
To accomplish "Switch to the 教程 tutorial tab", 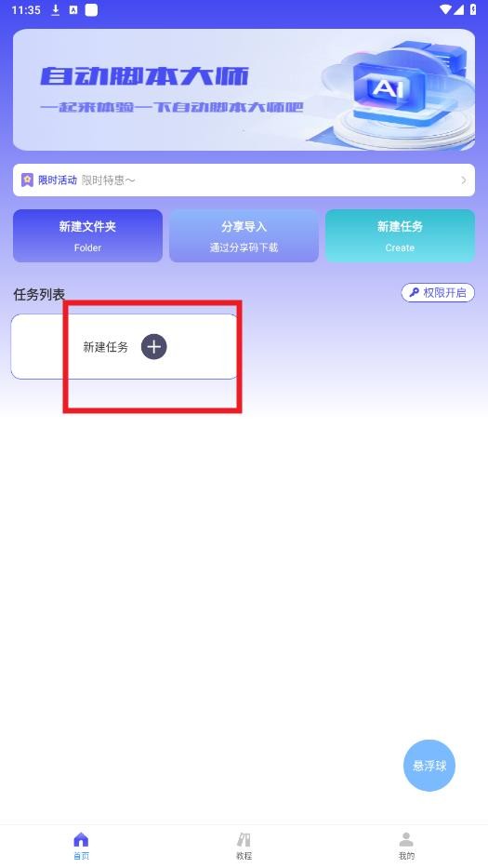I will tap(244, 846).
